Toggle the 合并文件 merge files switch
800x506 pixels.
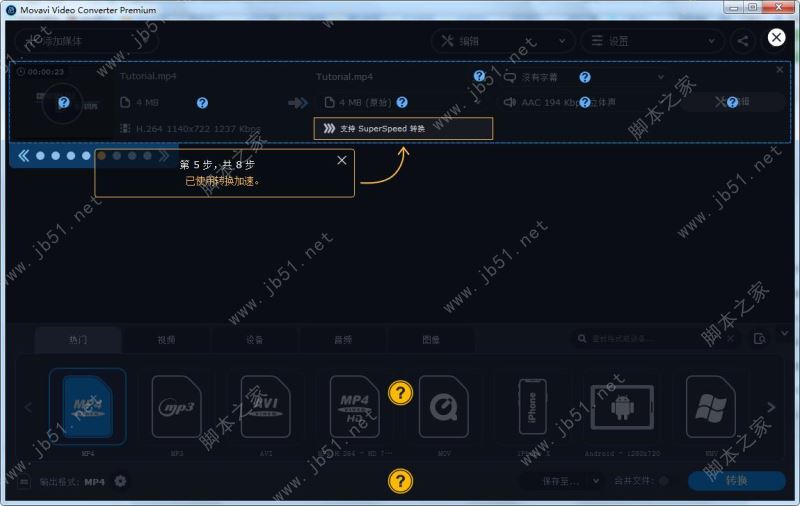tap(663, 480)
